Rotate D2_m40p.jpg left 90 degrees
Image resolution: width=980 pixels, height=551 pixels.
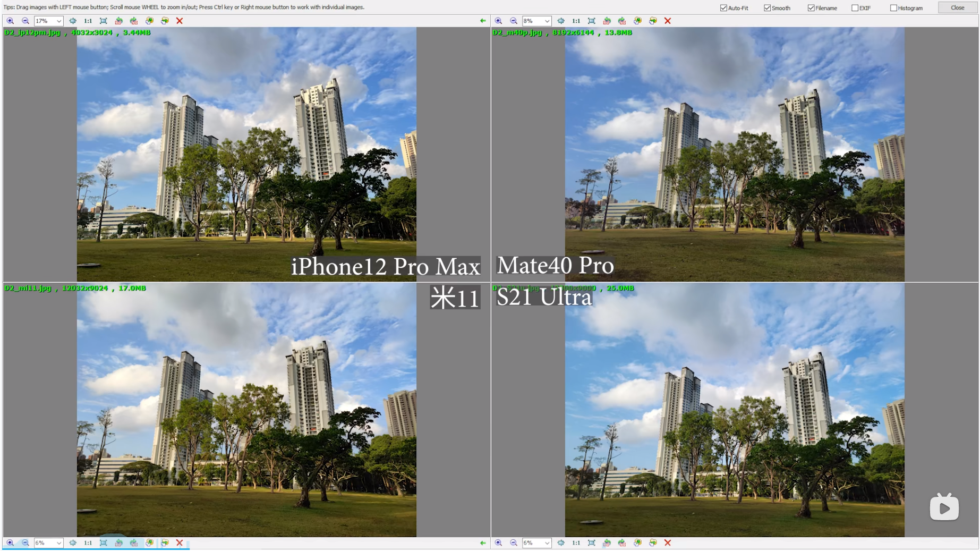click(607, 21)
